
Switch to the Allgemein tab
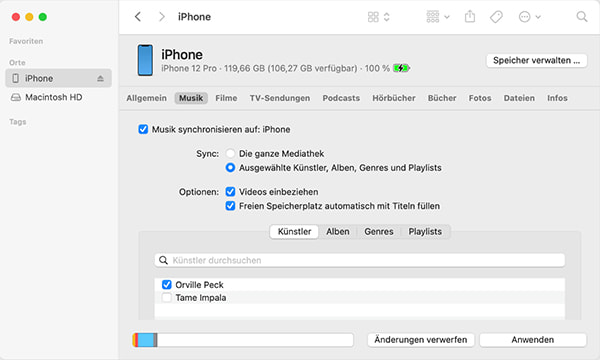[x=147, y=98]
